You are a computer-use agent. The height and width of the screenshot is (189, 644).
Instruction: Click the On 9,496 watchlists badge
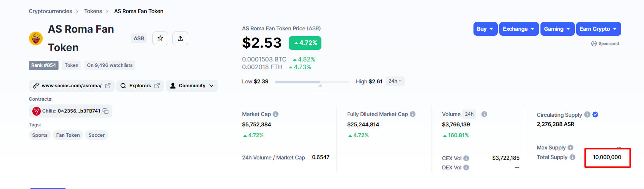(x=110, y=65)
